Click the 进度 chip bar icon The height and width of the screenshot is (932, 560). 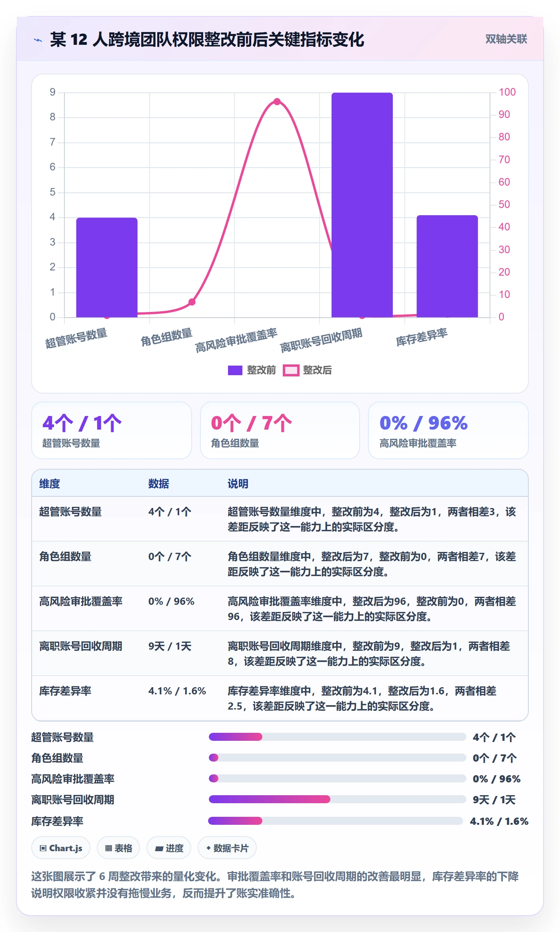[x=159, y=848]
